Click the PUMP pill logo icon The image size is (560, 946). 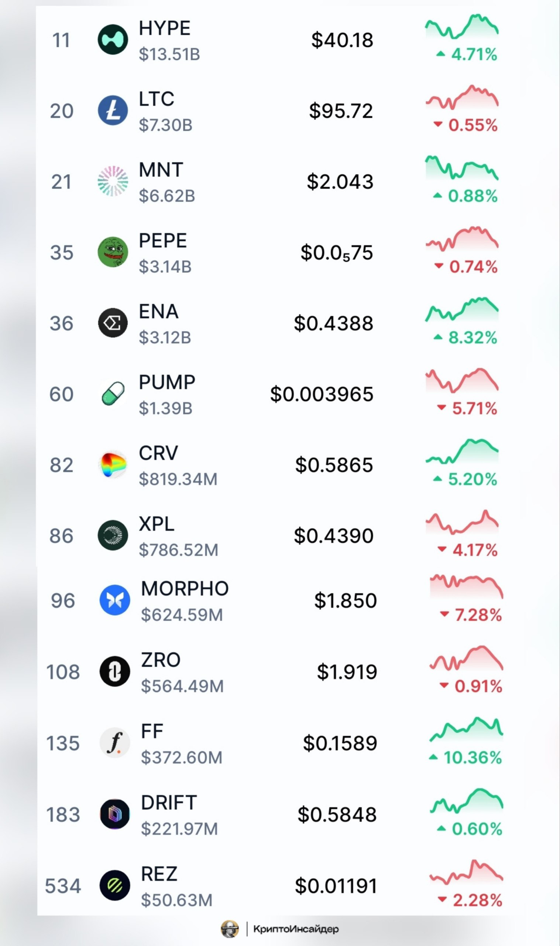pyautogui.click(x=113, y=394)
